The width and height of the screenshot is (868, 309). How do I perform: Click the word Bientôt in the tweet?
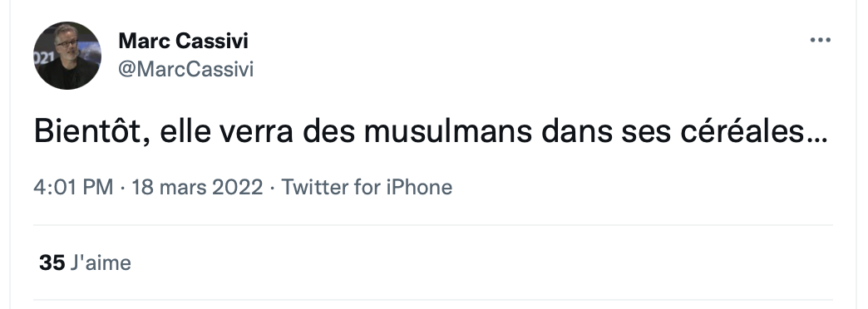point(89,131)
